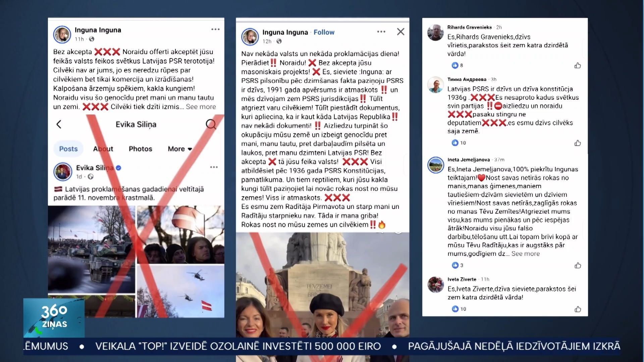
Task: Click Follow next to Inguna Inguna
Action: tap(324, 32)
